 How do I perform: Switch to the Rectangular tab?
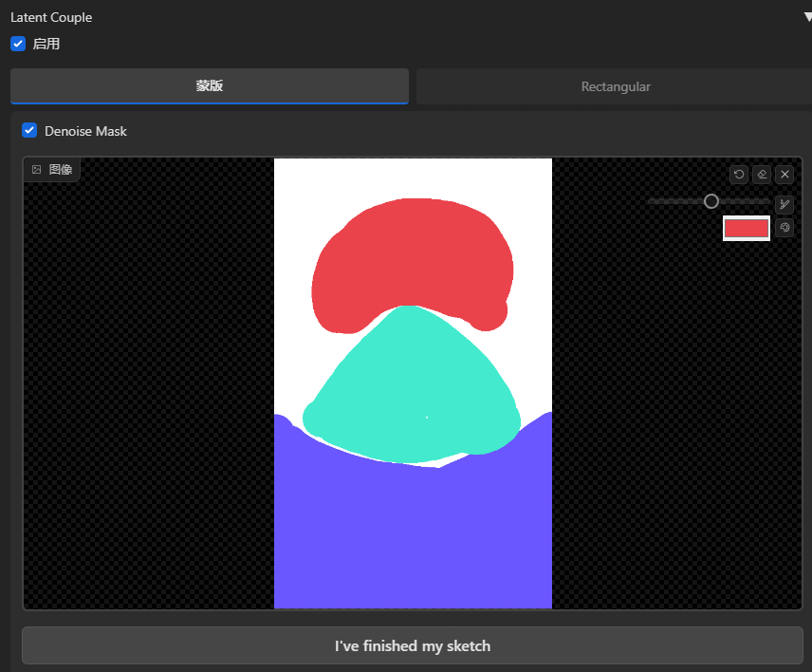click(616, 86)
